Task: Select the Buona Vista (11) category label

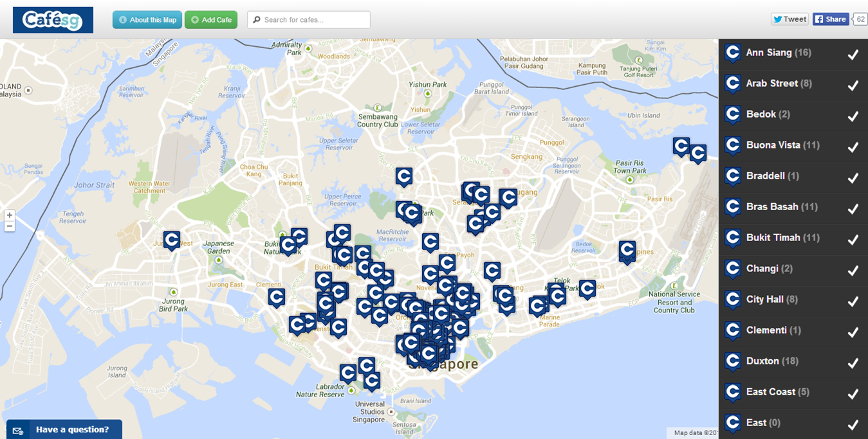Action: (x=782, y=145)
